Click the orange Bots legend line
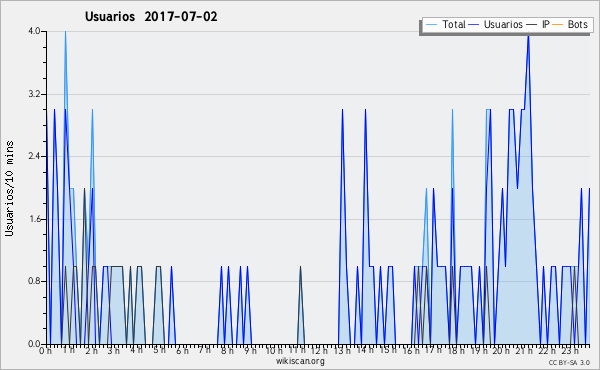This screenshot has width=600, height=370. tap(558, 25)
